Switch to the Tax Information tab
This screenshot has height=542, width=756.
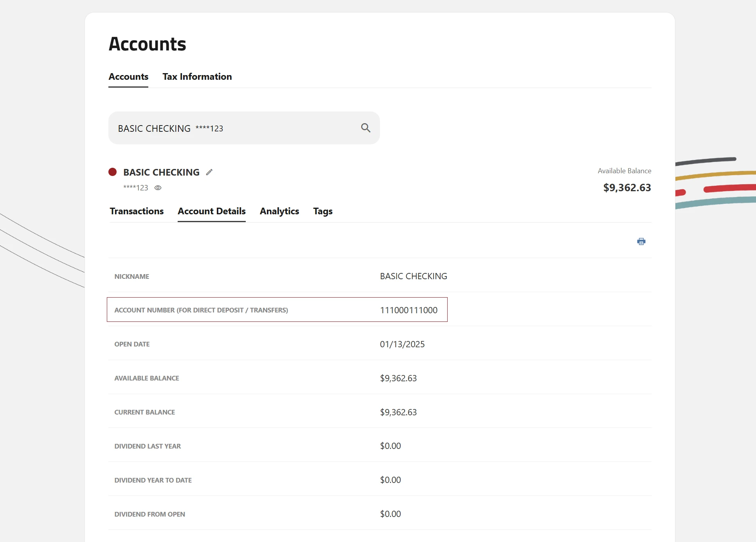197,77
